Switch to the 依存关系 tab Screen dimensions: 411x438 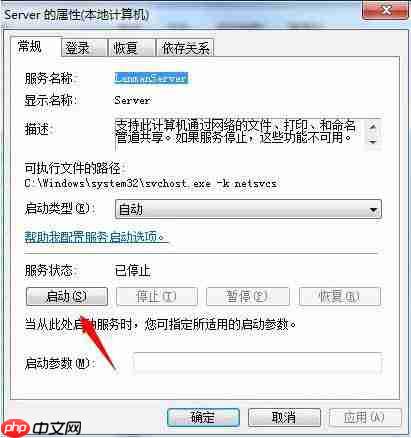pos(185,48)
